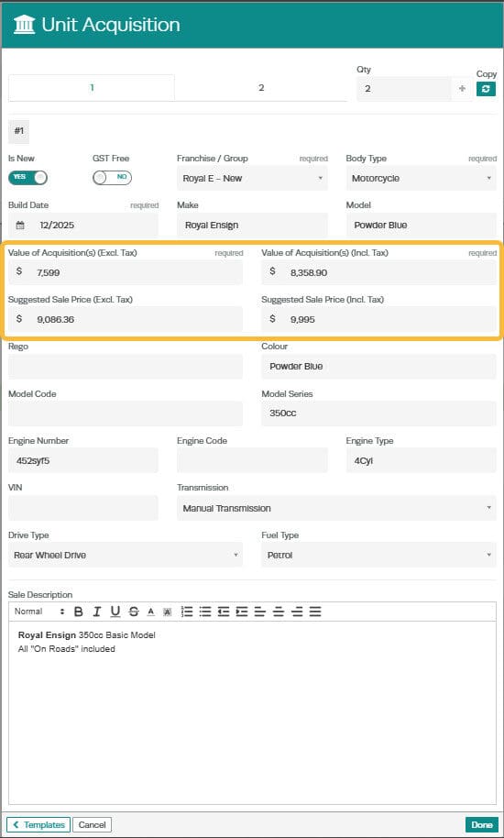
Task: Justify text in the editor
Action: (x=315, y=612)
